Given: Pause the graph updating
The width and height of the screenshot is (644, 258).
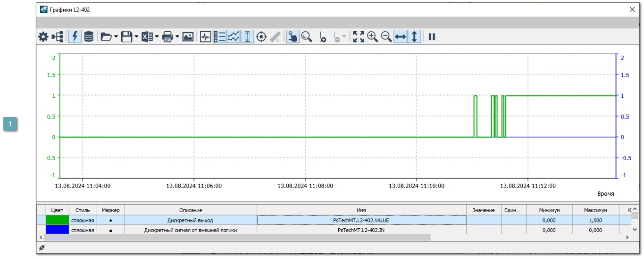Looking at the screenshot, I should point(432,37).
